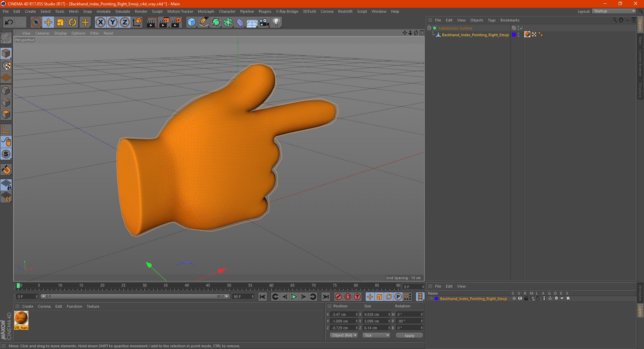Toggle layer visibility eye for Backhand layer
The image size is (644, 349).
(520, 298)
